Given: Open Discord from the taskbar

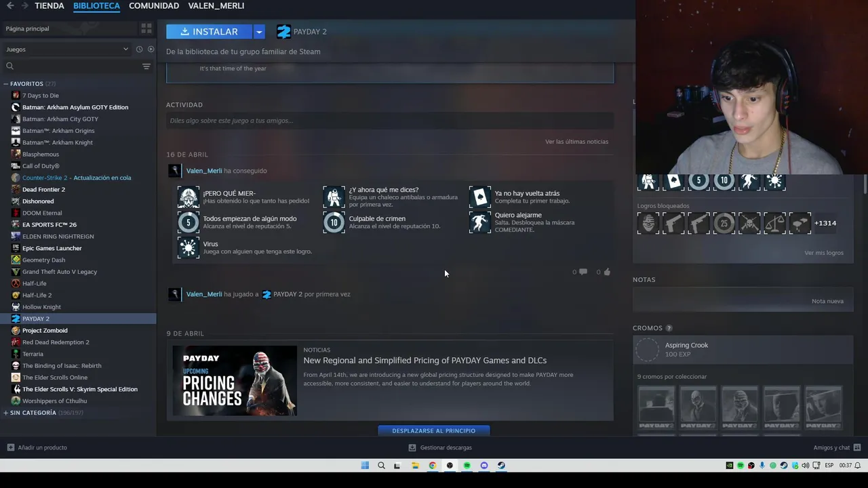Looking at the screenshot, I should pos(484,466).
